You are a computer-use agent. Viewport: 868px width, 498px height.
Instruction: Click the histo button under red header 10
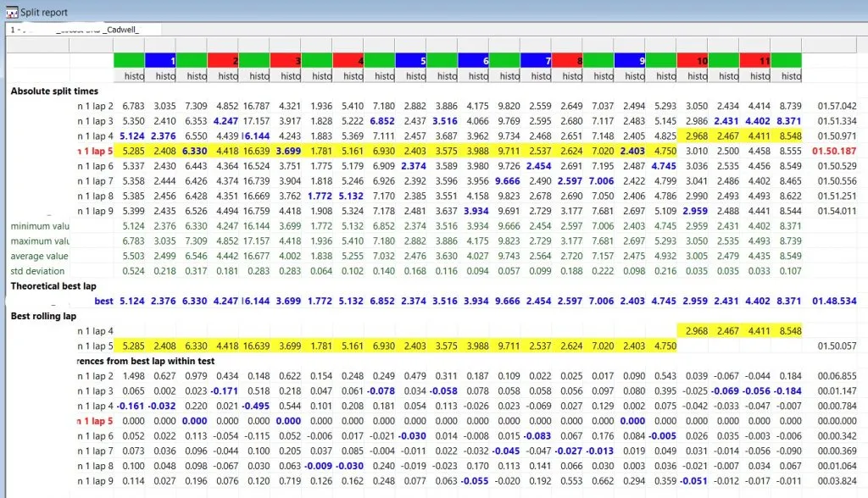click(693, 76)
